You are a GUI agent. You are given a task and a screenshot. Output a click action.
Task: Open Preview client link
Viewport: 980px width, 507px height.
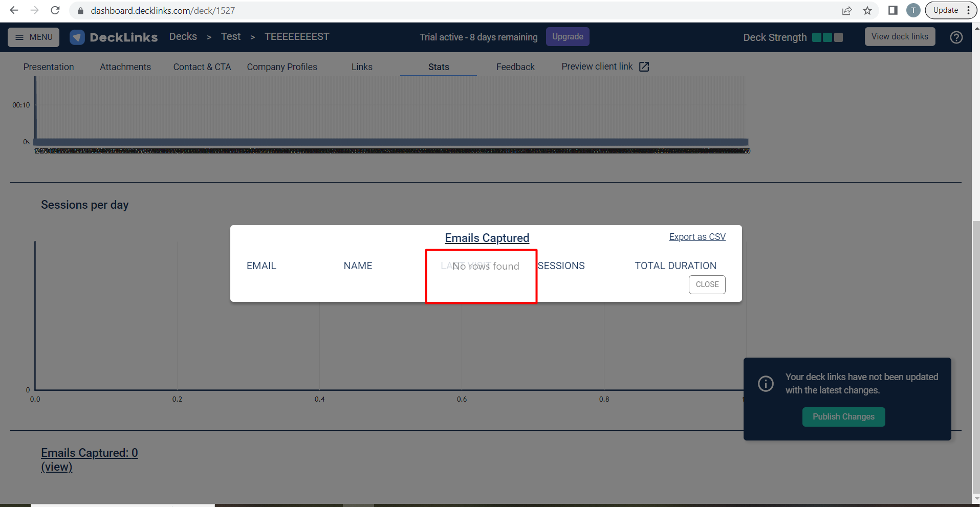coord(605,67)
